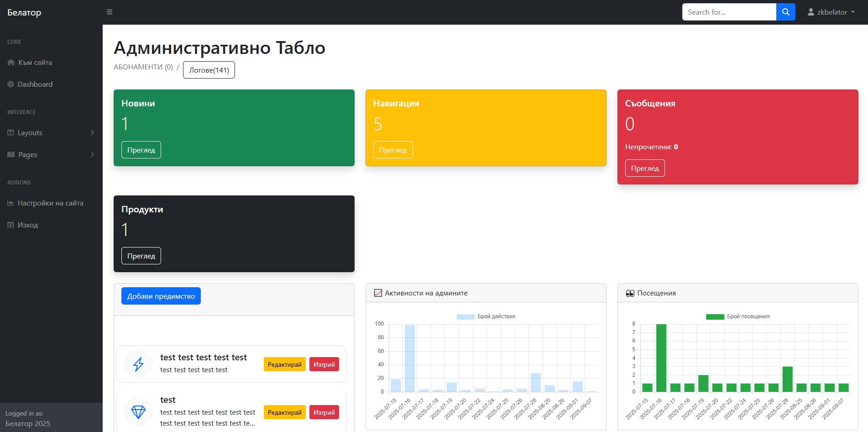
Task: Click the home icon beside Към сайта
Action: tap(11, 63)
